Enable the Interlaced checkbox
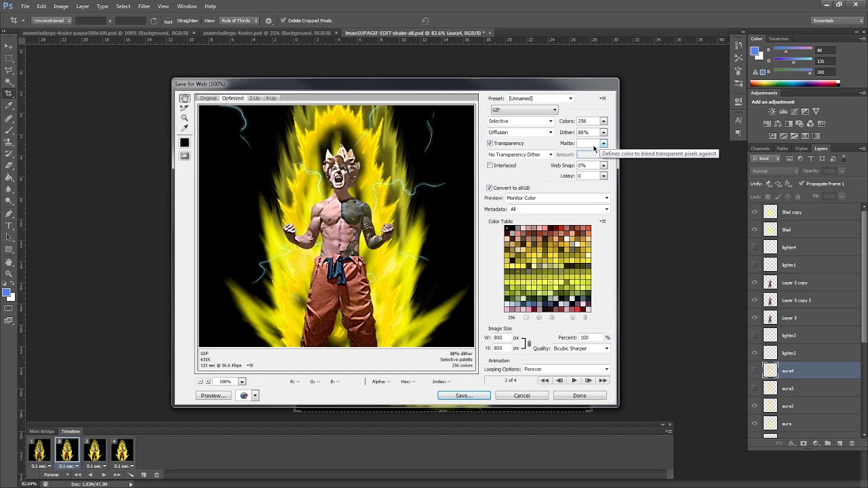Screen dimensions: 868x488 pyautogui.click(x=490, y=165)
